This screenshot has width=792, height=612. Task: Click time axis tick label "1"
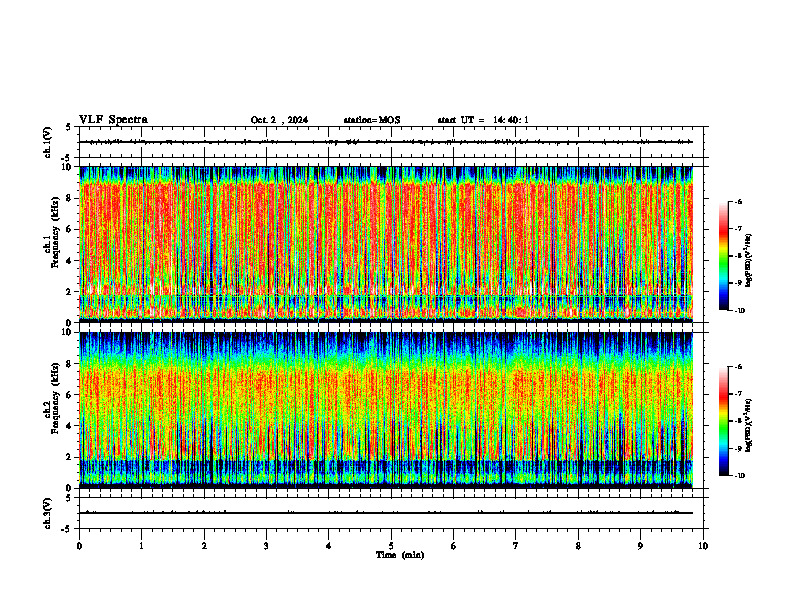click(141, 546)
